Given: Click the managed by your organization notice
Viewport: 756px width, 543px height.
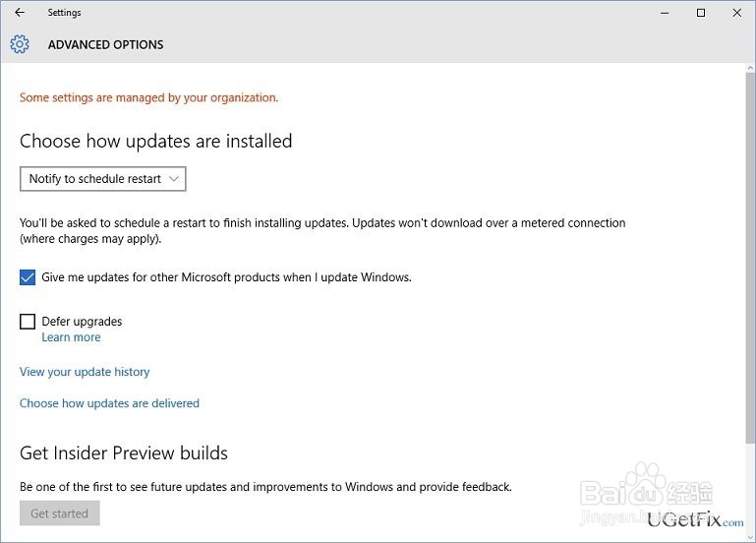Looking at the screenshot, I should (x=148, y=97).
